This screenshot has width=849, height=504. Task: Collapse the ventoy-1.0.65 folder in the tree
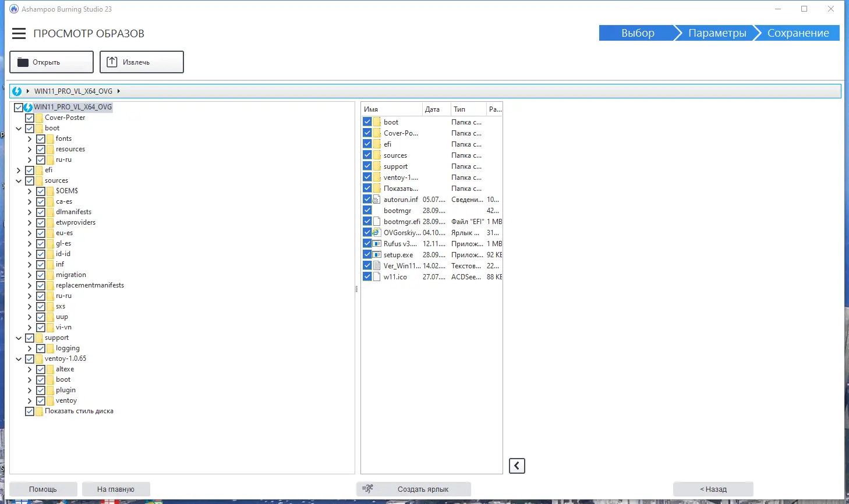19,359
